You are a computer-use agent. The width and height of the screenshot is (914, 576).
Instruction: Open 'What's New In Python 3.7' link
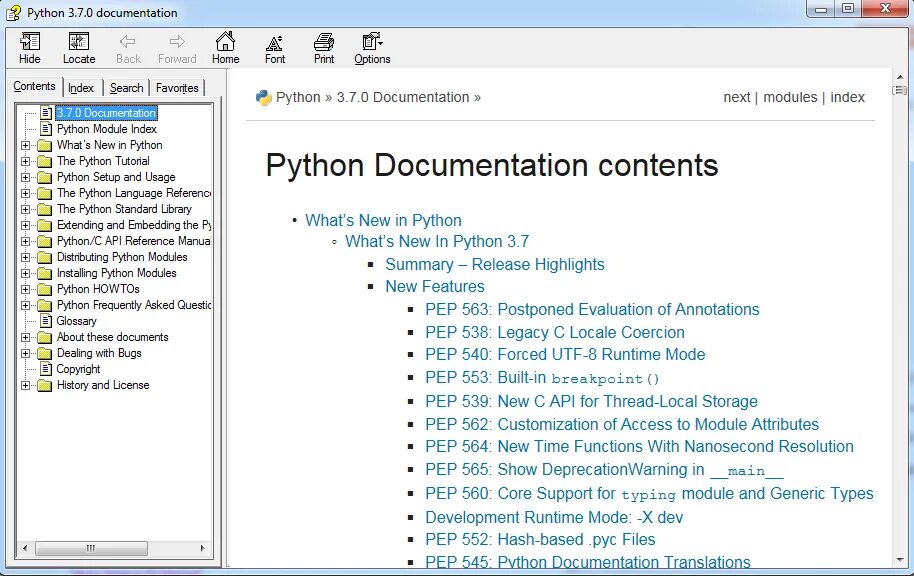click(437, 241)
